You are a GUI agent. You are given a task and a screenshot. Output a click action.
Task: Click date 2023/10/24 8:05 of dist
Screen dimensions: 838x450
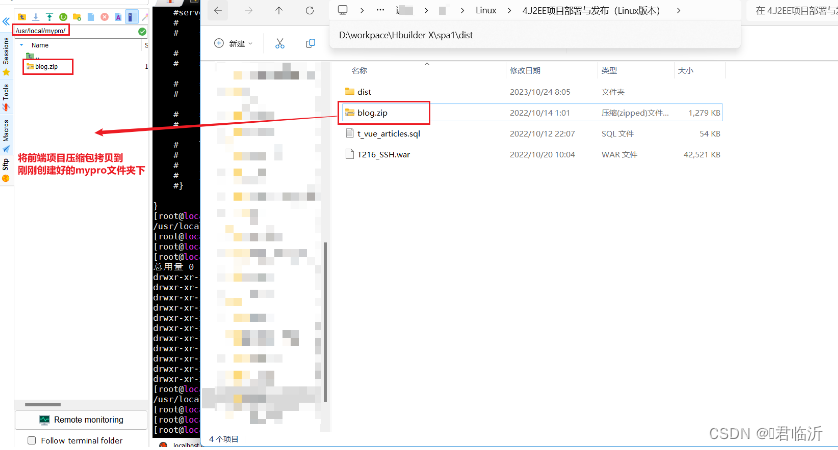540,92
